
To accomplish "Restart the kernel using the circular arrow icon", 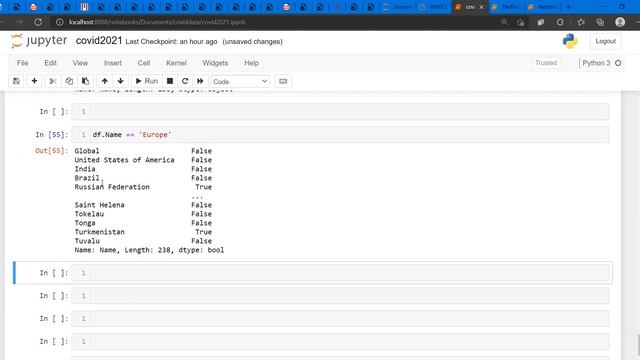I will (185, 81).
